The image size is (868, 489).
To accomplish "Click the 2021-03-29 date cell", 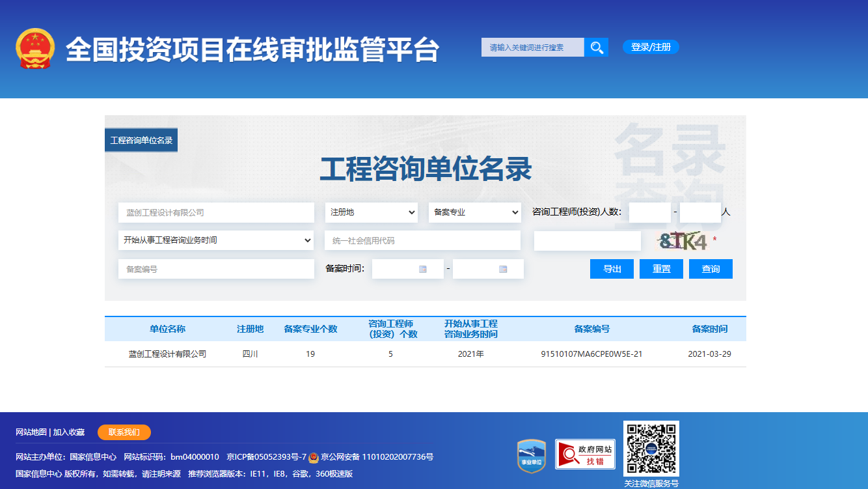I will coord(709,354).
